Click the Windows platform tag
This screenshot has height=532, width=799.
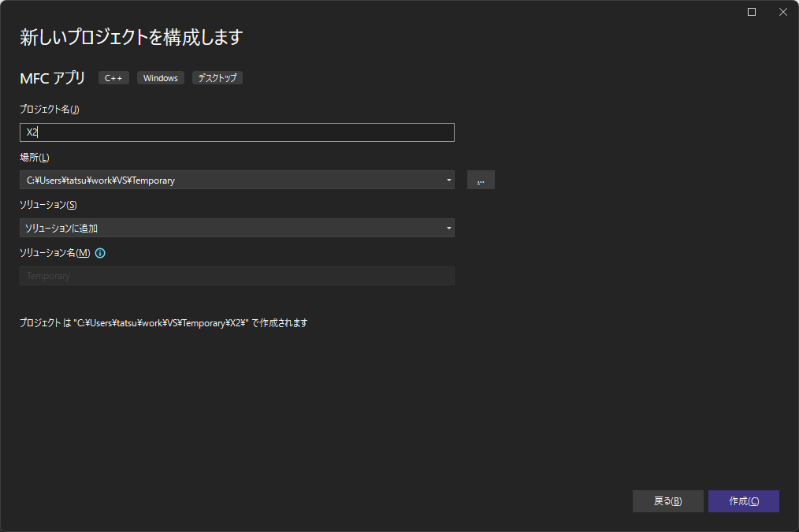pyautogui.click(x=161, y=78)
